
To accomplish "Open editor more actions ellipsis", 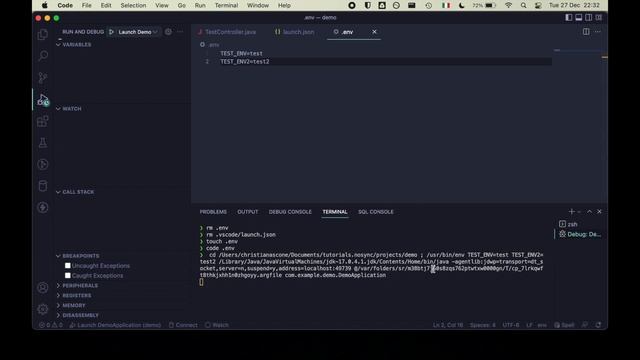I will [598, 31].
